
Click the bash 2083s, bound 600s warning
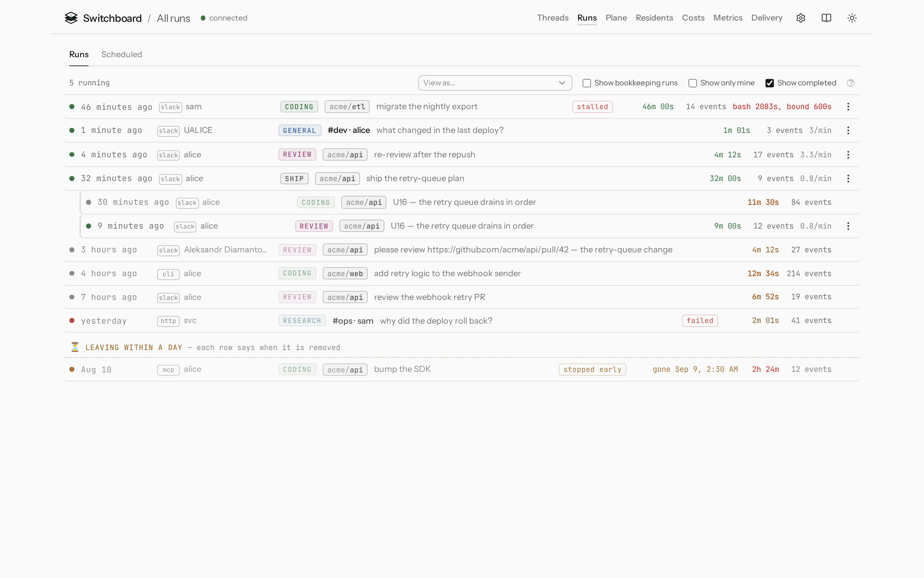tap(782, 107)
